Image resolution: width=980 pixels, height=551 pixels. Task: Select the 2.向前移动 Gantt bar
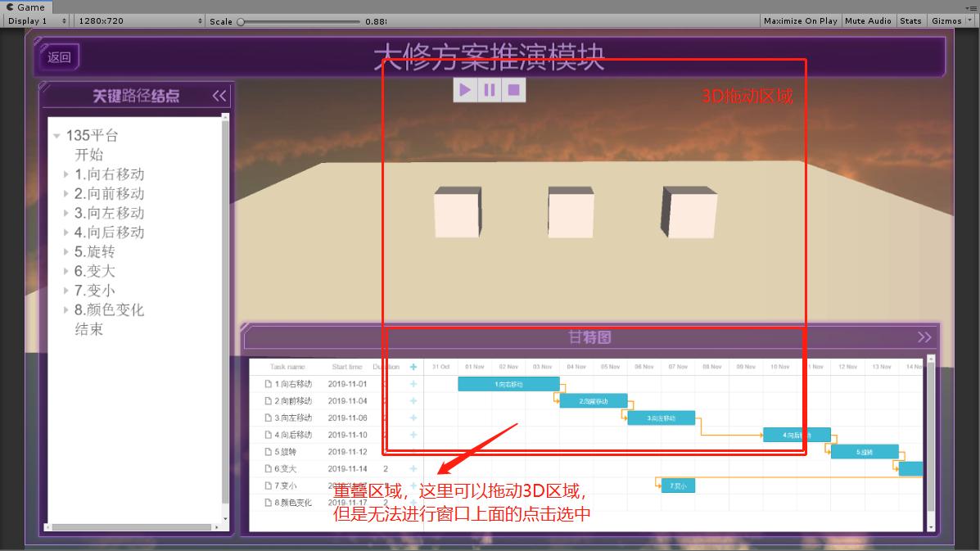coord(593,400)
